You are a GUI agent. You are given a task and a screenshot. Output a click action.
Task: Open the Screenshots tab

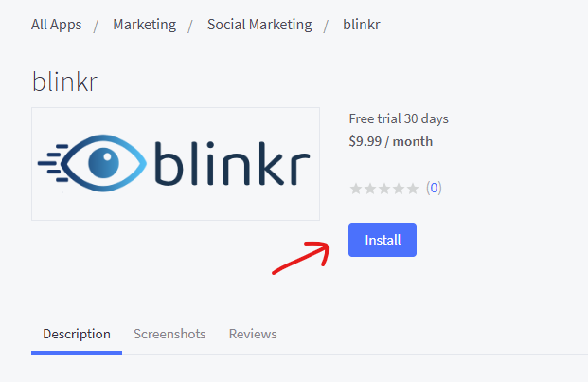coord(169,334)
